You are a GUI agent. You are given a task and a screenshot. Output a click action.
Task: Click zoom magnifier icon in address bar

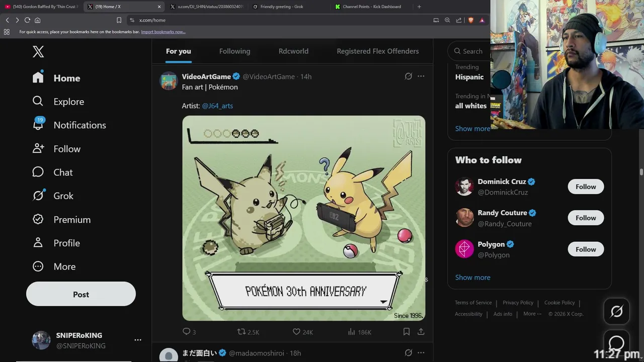[447, 20]
